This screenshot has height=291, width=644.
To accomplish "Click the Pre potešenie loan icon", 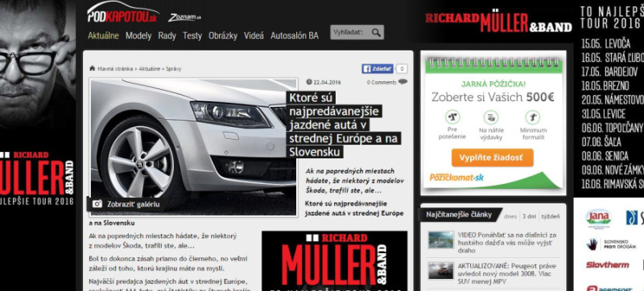I will 452,117.
